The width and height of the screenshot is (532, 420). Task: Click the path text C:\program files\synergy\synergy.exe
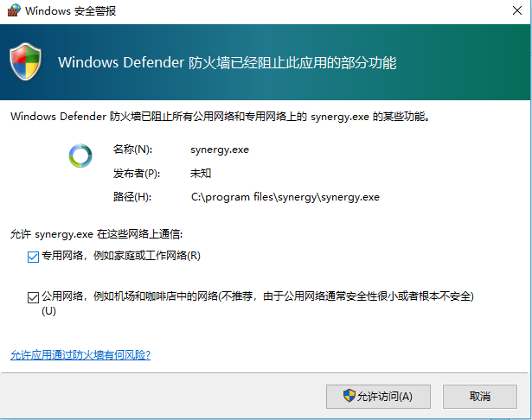coord(285,197)
